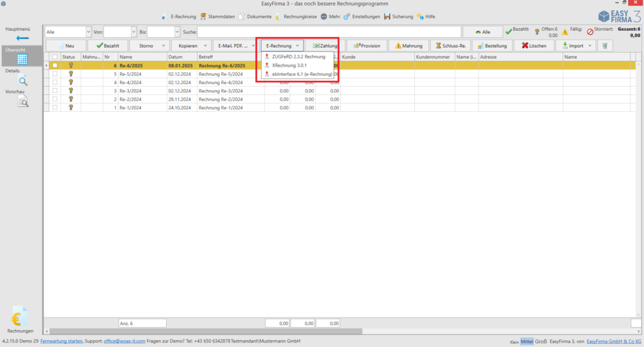This screenshot has height=347, width=644.
Task: Click the horizontal scrollbar at table bottom
Action: pos(206,331)
